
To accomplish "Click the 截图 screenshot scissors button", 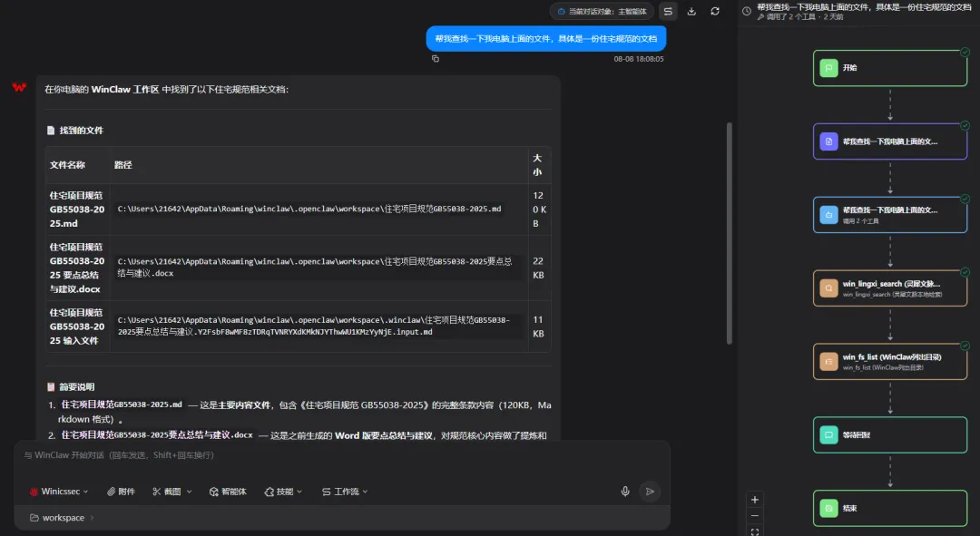I will (166, 492).
